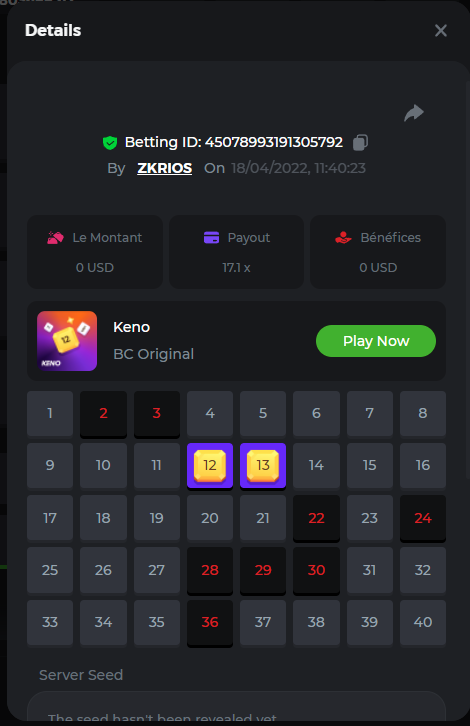Toggle red number tile 2
The width and height of the screenshot is (470, 726).
click(x=103, y=413)
